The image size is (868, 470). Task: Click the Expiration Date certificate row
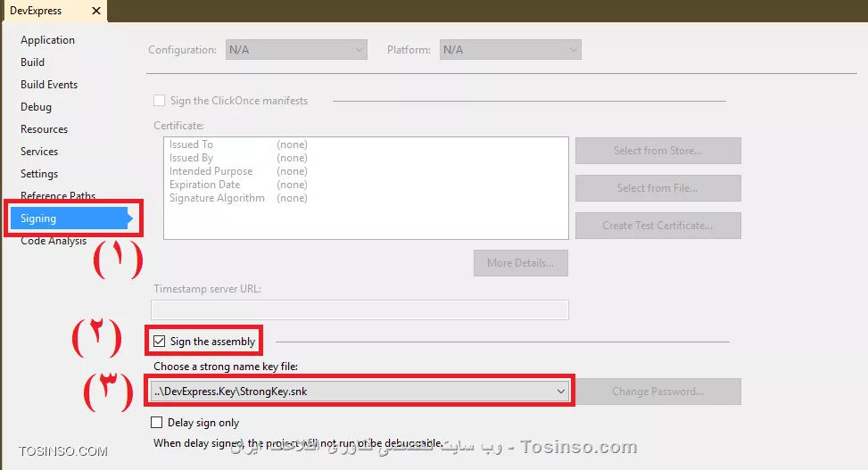(238, 185)
